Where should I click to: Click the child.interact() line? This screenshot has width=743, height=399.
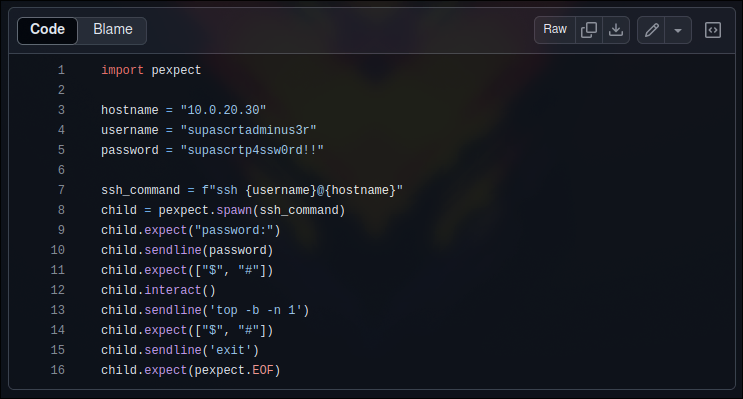pyautogui.click(x=158, y=290)
